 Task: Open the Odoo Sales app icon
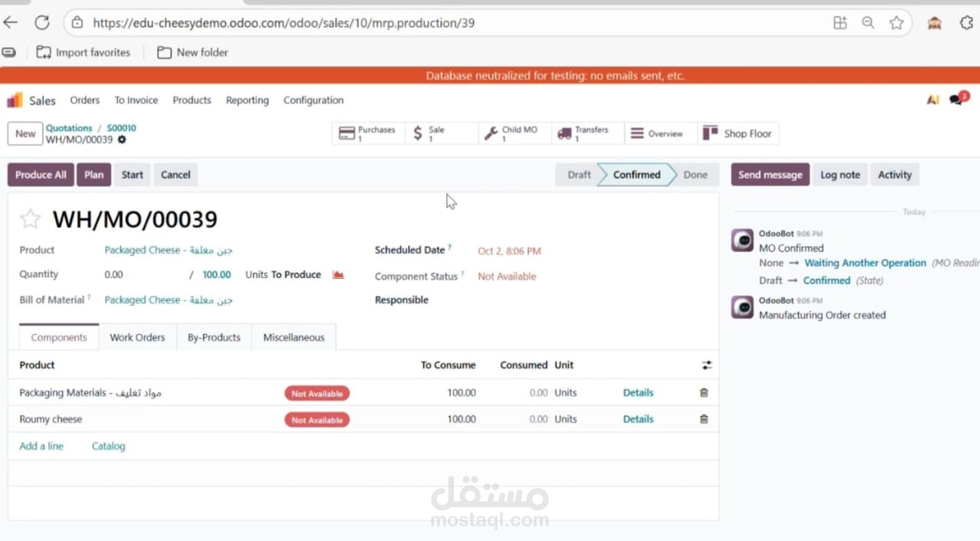click(15, 100)
